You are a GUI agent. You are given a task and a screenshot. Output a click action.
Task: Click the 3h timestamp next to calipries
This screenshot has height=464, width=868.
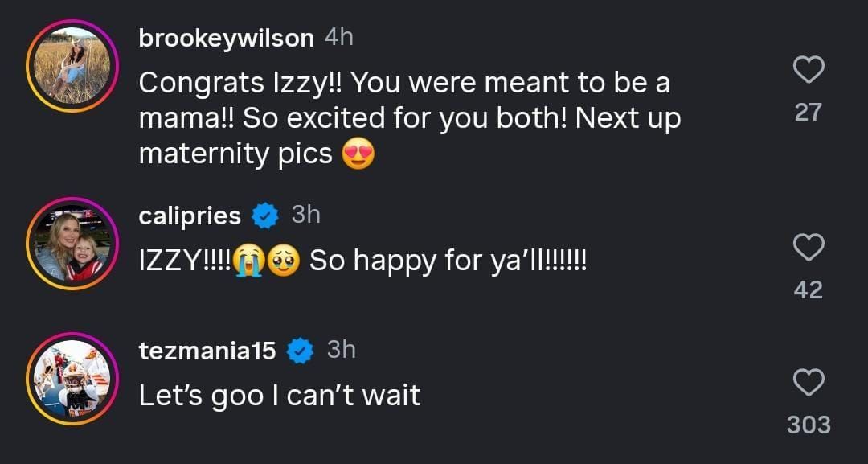click(x=305, y=215)
